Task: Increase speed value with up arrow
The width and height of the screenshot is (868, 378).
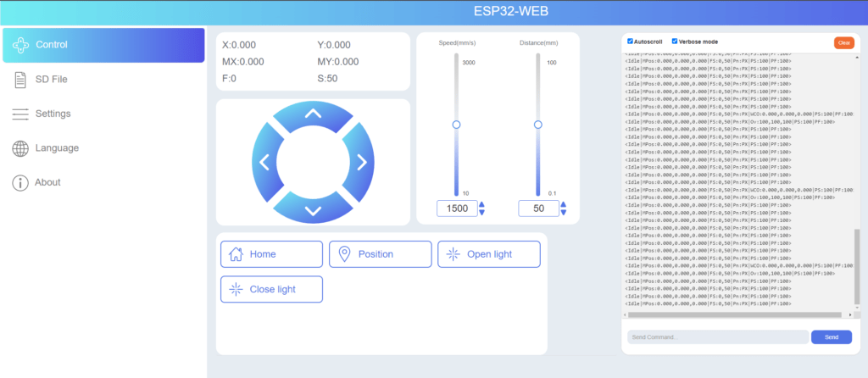Action: pyautogui.click(x=481, y=204)
